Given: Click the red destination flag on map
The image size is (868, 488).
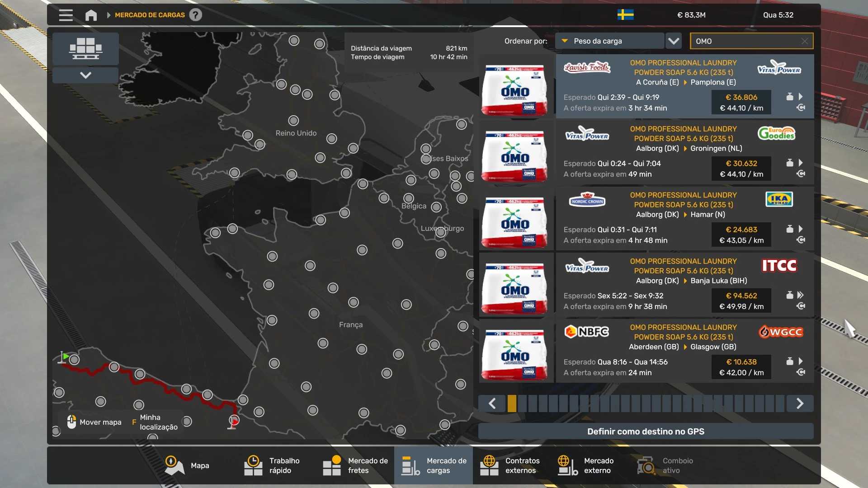Looking at the screenshot, I should pos(233,422).
